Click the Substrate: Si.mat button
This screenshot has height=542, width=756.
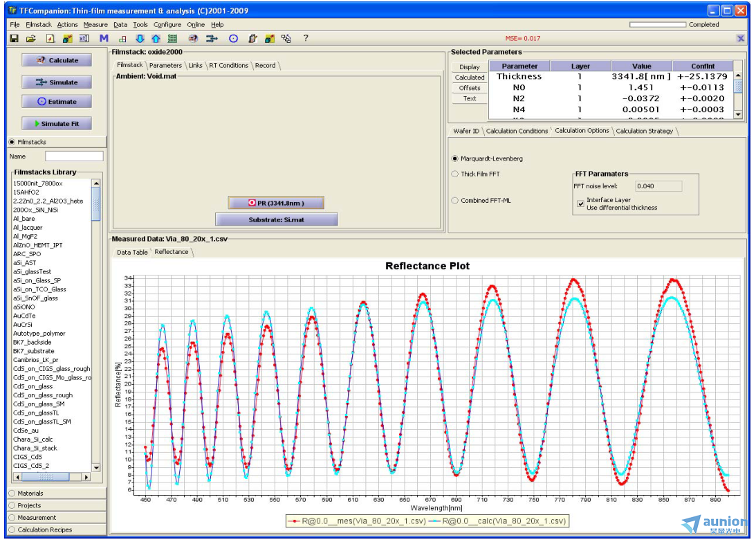(x=276, y=219)
